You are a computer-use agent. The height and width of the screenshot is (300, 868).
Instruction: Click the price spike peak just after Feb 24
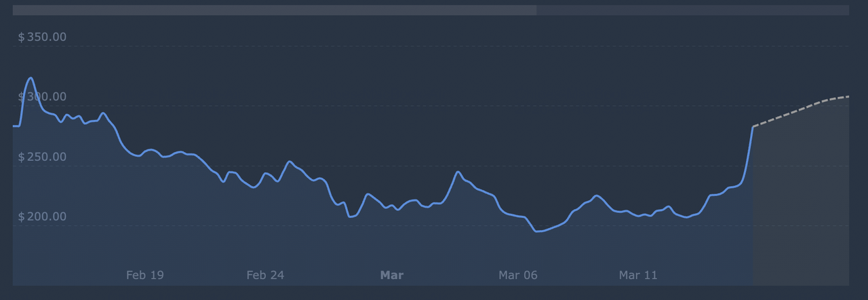[290, 162]
